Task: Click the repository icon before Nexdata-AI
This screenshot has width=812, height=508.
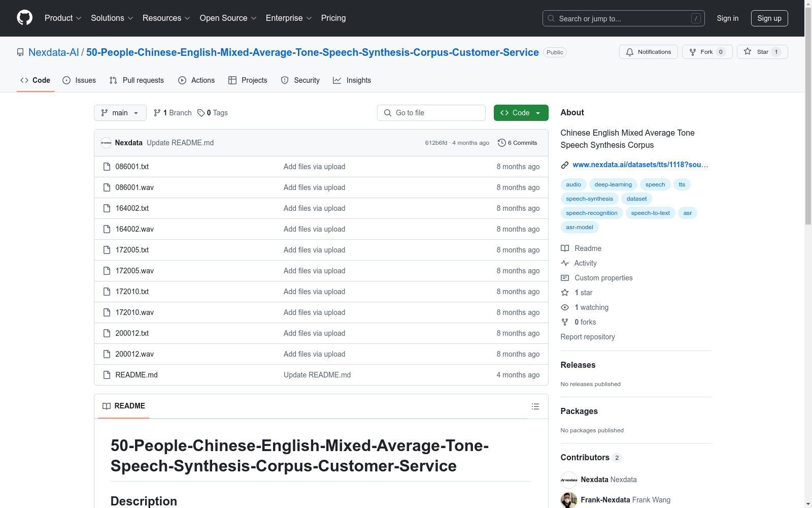Action: (x=20, y=52)
